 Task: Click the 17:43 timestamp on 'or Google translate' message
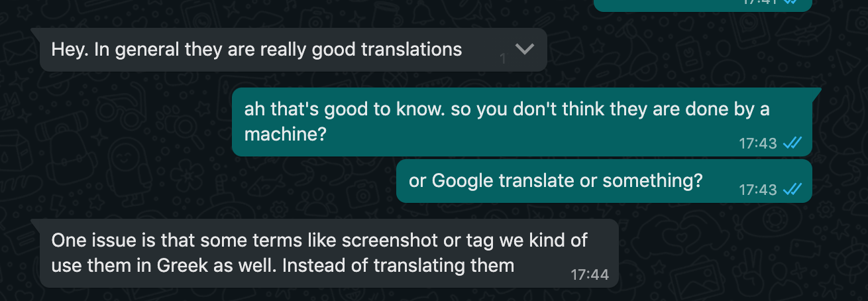pos(758,190)
